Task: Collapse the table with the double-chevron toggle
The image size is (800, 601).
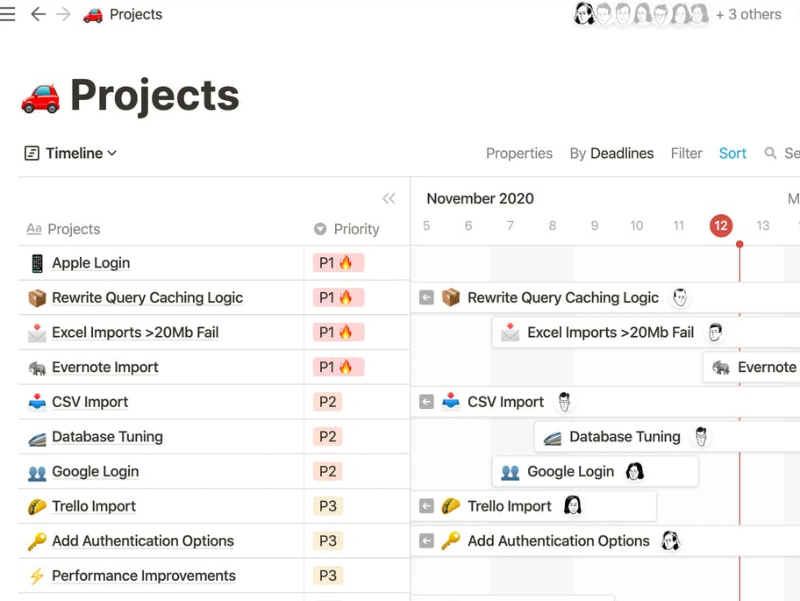Action: (391, 197)
